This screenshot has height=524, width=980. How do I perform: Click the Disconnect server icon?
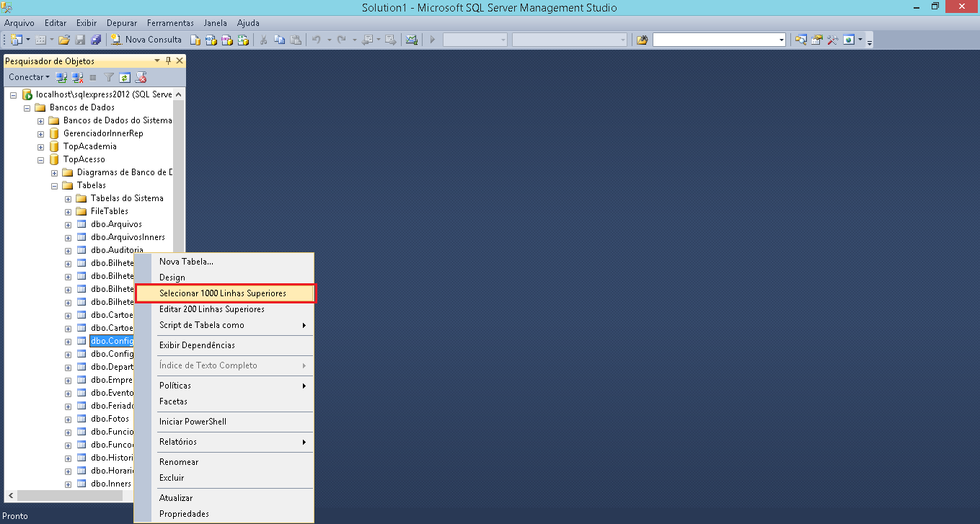point(77,77)
